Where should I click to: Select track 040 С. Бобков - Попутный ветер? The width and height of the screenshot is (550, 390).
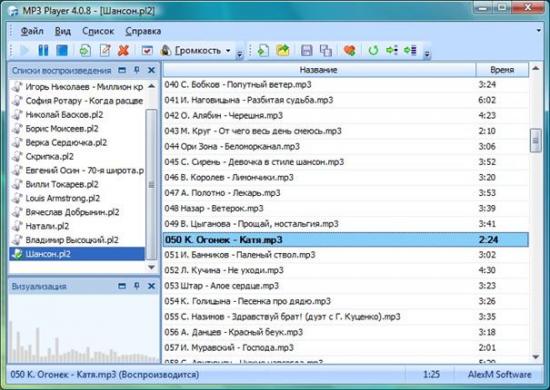point(346,85)
